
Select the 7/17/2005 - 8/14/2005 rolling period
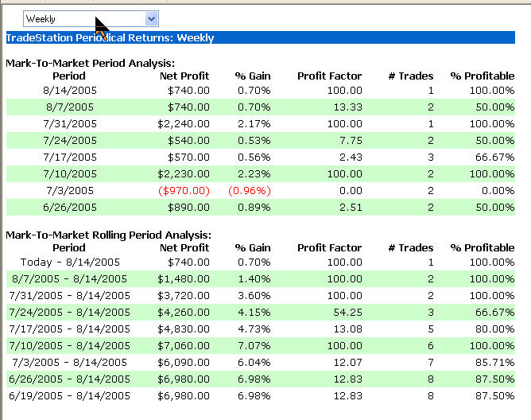[x=69, y=329]
